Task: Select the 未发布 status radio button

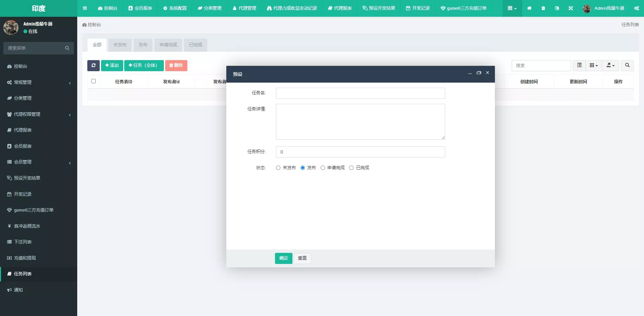Action: pos(278,168)
